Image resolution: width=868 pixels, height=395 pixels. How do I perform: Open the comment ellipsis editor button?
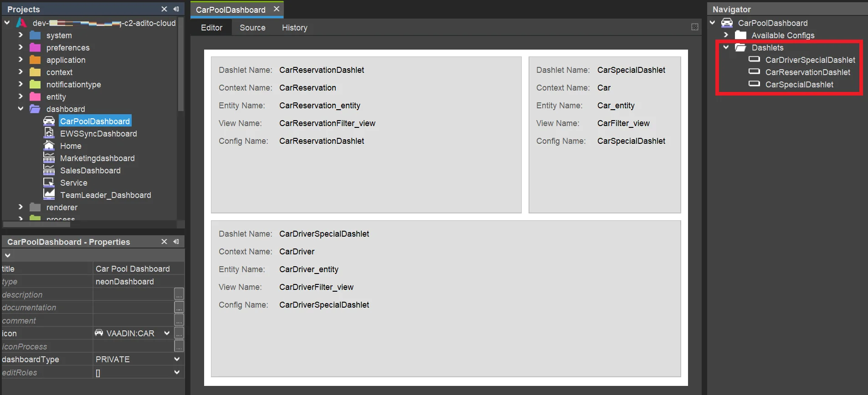pos(179,320)
